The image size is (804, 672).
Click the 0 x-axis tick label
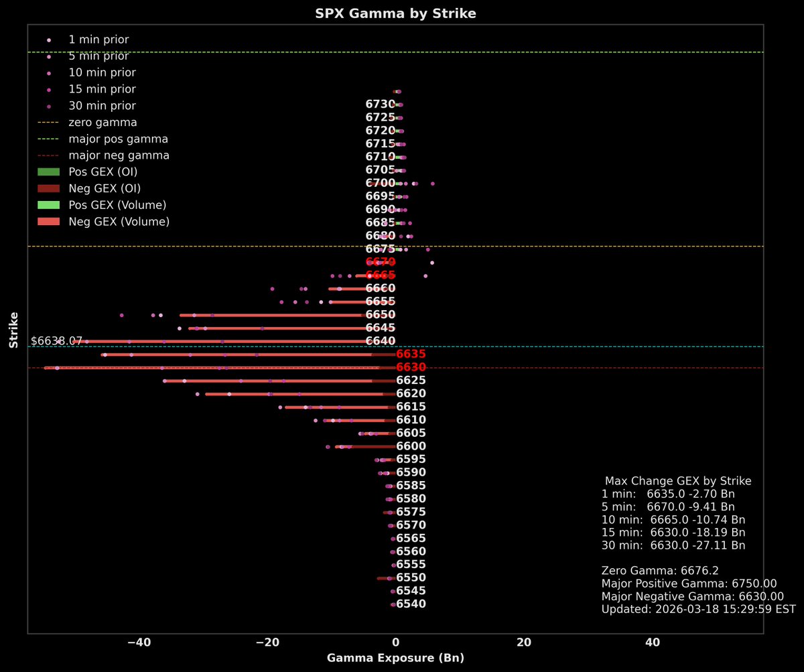pyautogui.click(x=396, y=643)
